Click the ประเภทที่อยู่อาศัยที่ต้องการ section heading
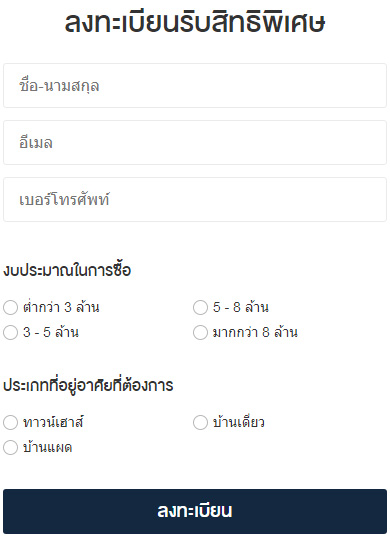The width and height of the screenshot is (390, 540). coord(88,385)
